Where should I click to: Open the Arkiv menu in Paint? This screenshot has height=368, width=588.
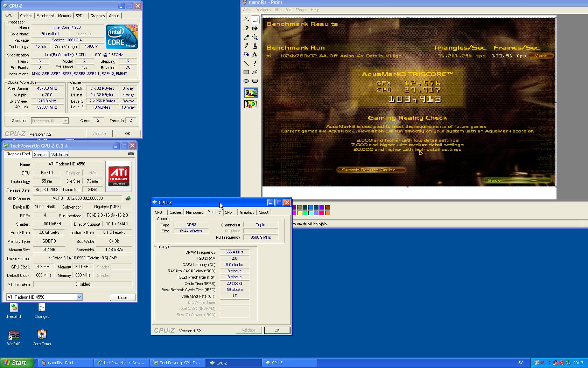(x=247, y=10)
